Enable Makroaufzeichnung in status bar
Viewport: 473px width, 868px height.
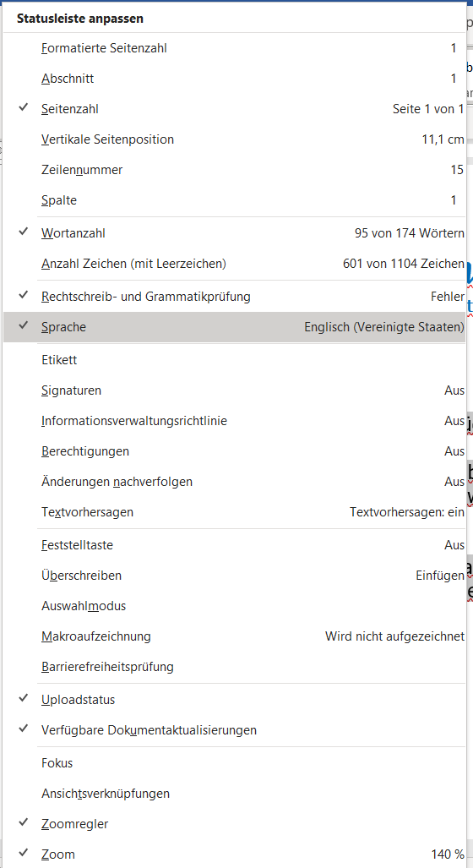(x=234, y=636)
